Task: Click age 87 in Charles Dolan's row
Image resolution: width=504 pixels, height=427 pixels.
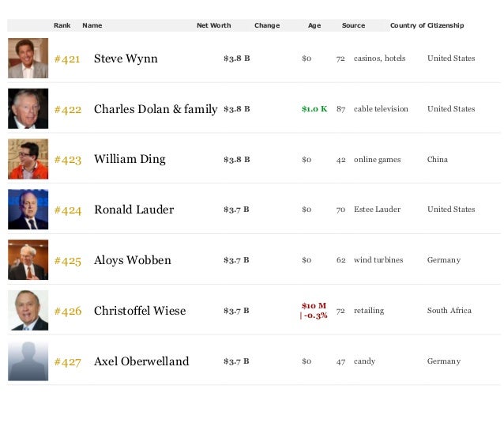Action: coord(341,109)
